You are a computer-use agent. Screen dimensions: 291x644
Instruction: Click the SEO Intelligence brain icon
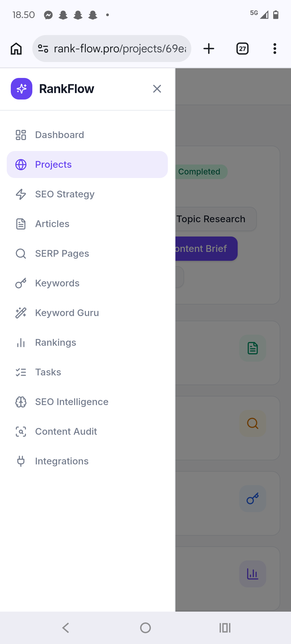21,402
